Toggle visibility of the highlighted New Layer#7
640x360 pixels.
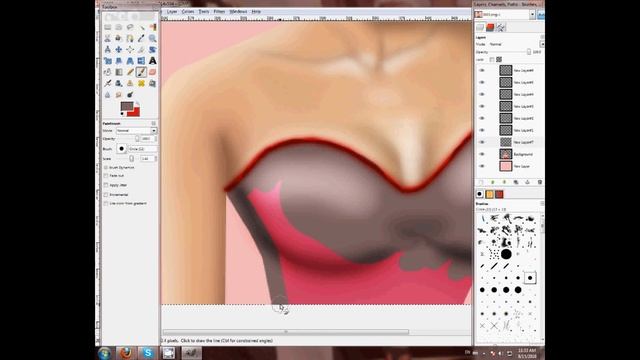482,142
